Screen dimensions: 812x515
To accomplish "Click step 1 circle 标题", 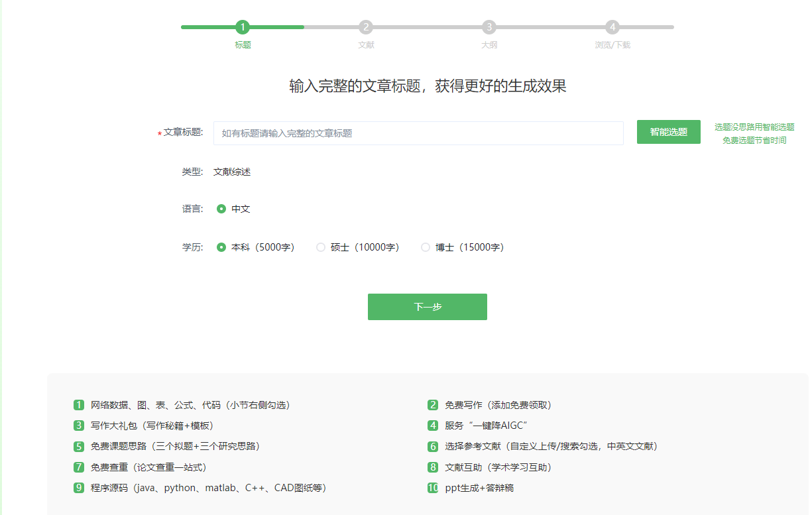I will (243, 27).
